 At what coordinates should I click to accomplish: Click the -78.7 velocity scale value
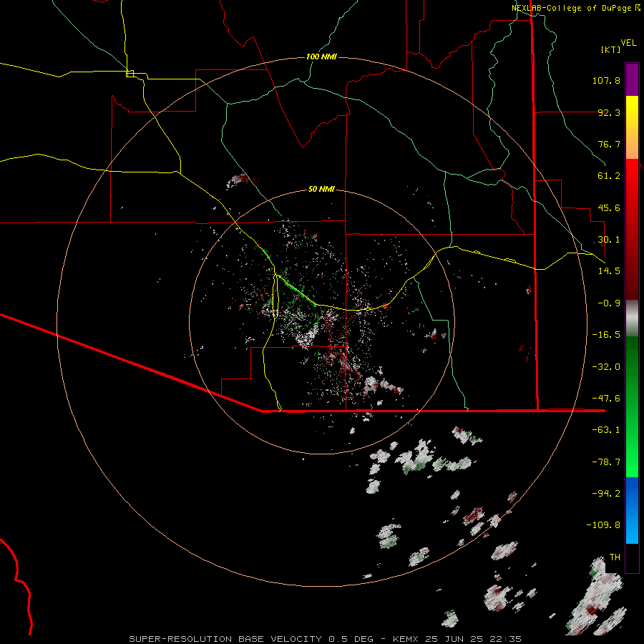(x=606, y=462)
